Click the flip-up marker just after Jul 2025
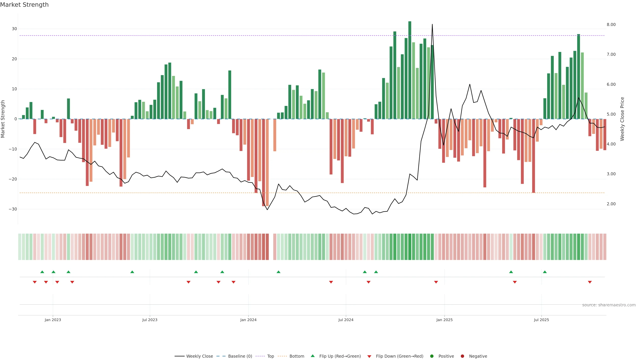 point(545,272)
